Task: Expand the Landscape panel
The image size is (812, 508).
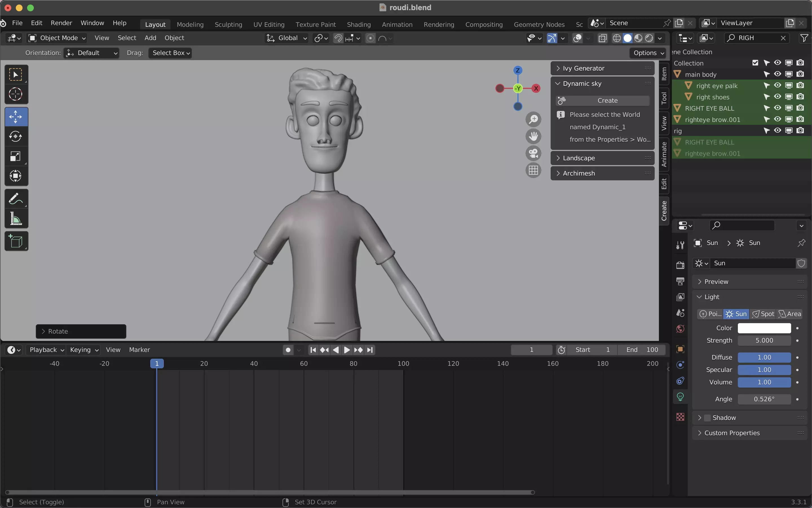Action: 602,158
